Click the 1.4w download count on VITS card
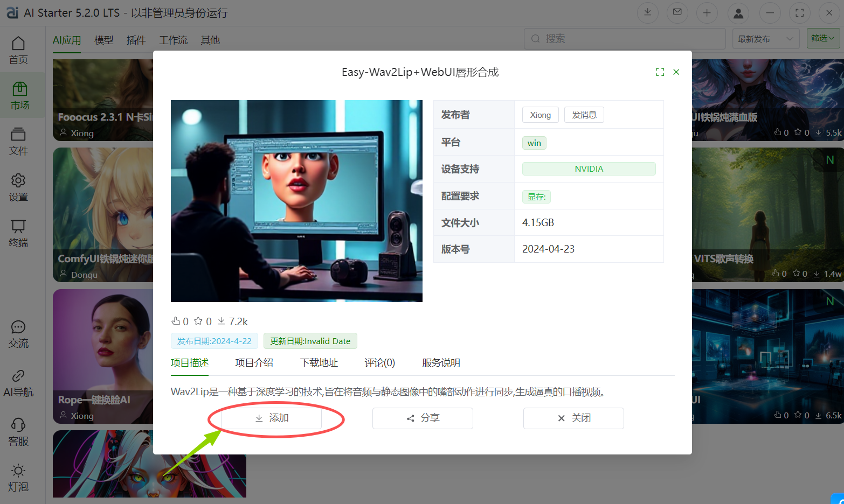Image resolution: width=844 pixels, height=504 pixels. pyautogui.click(x=827, y=274)
